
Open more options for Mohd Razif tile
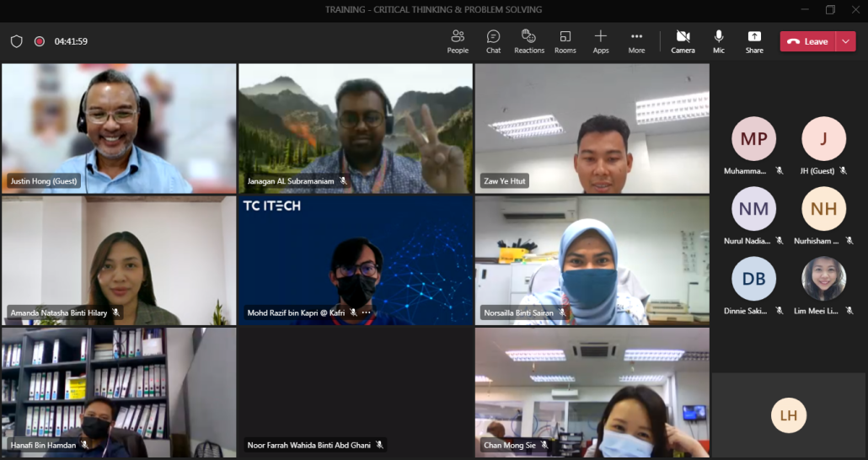coord(367,313)
